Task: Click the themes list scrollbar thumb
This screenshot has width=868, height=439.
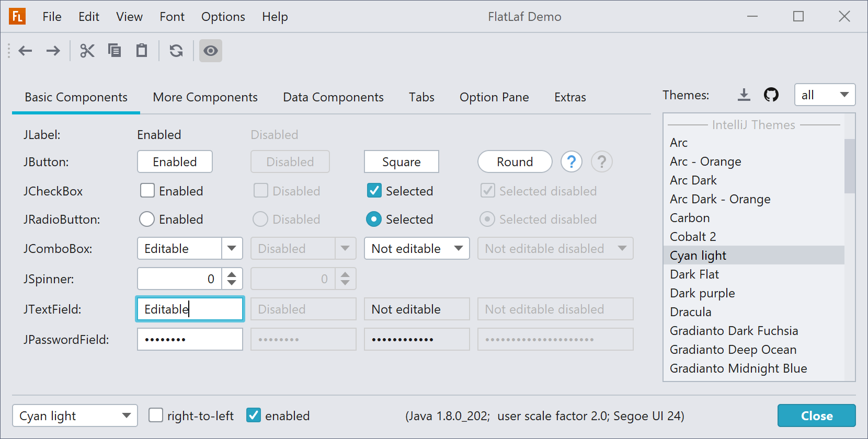Action: tap(850, 166)
